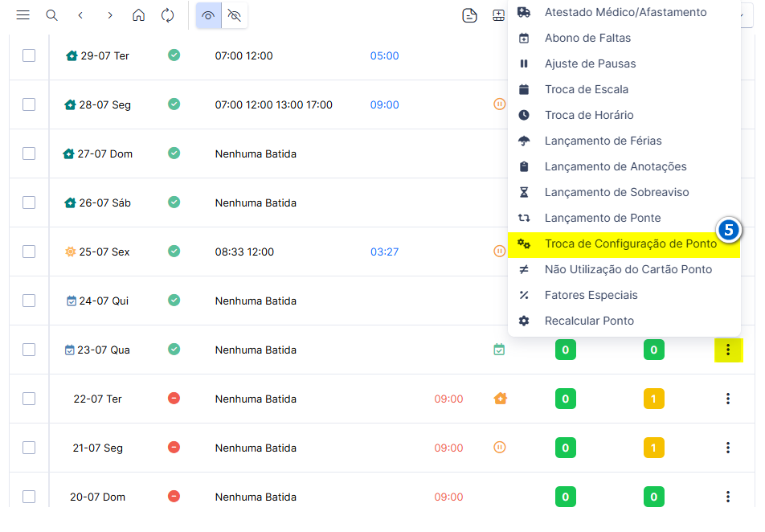This screenshot has width=765, height=532.
Task: Click yellow badge 1 on 22-07 row
Action: click(x=654, y=399)
